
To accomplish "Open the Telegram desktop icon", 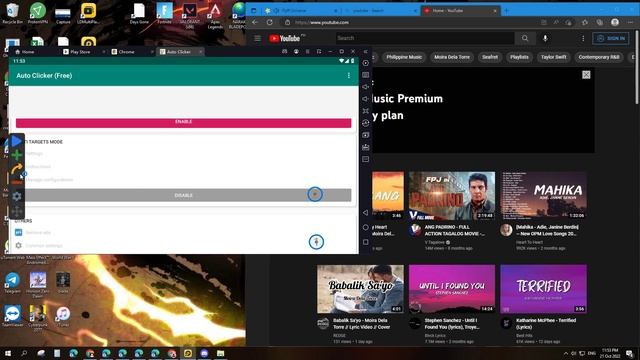I will [12, 282].
